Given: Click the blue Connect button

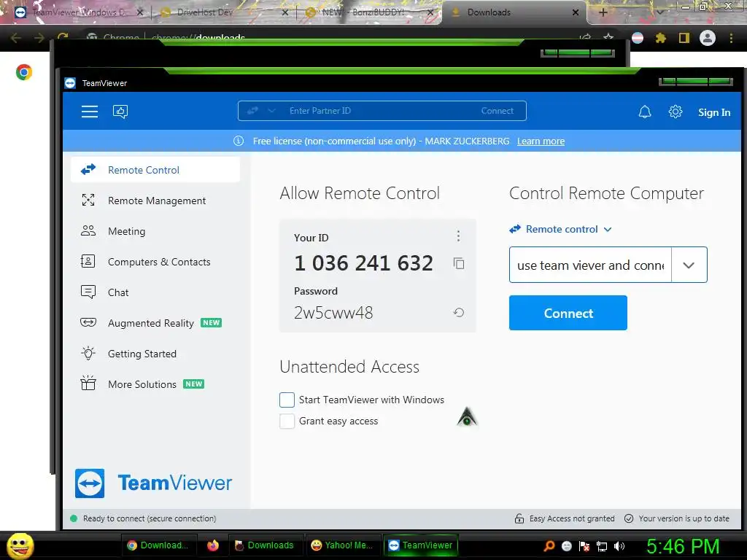Looking at the screenshot, I should click(x=568, y=313).
